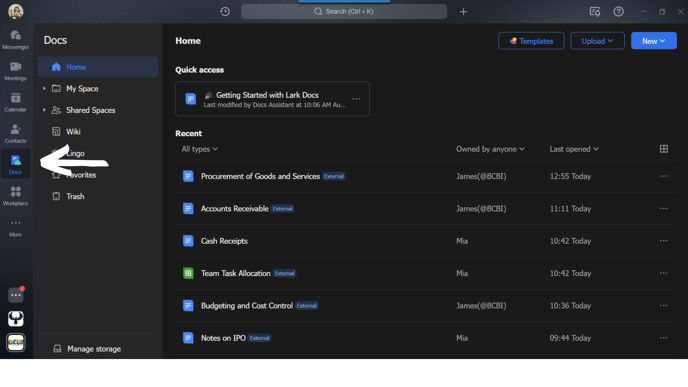Open the bottom sidebar app icon

pos(16,342)
